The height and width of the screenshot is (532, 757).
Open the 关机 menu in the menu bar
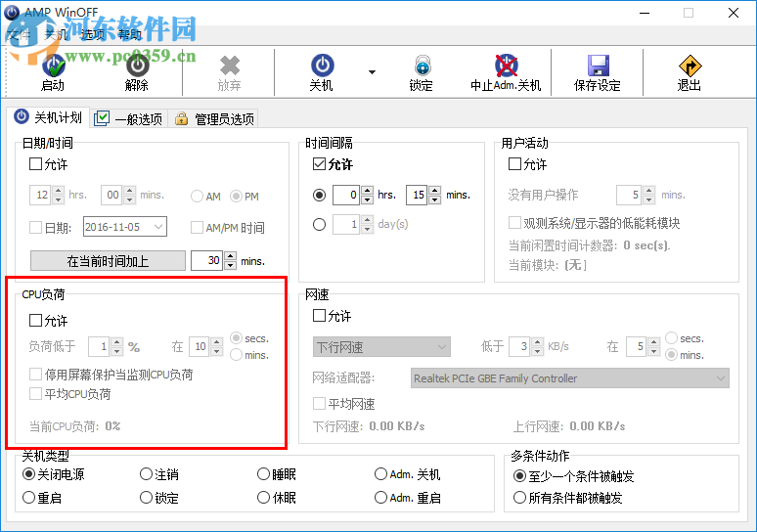point(57,34)
